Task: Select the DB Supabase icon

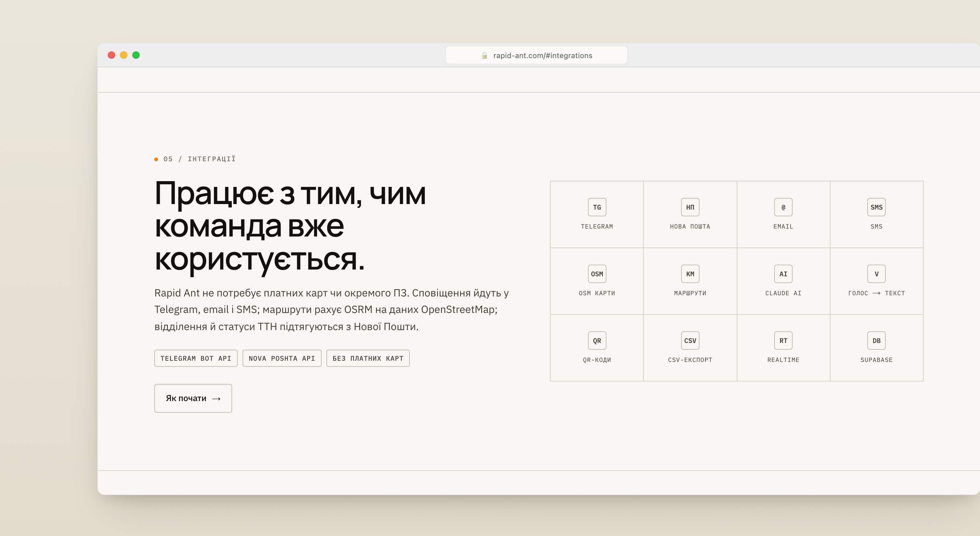Action: pyautogui.click(x=876, y=341)
